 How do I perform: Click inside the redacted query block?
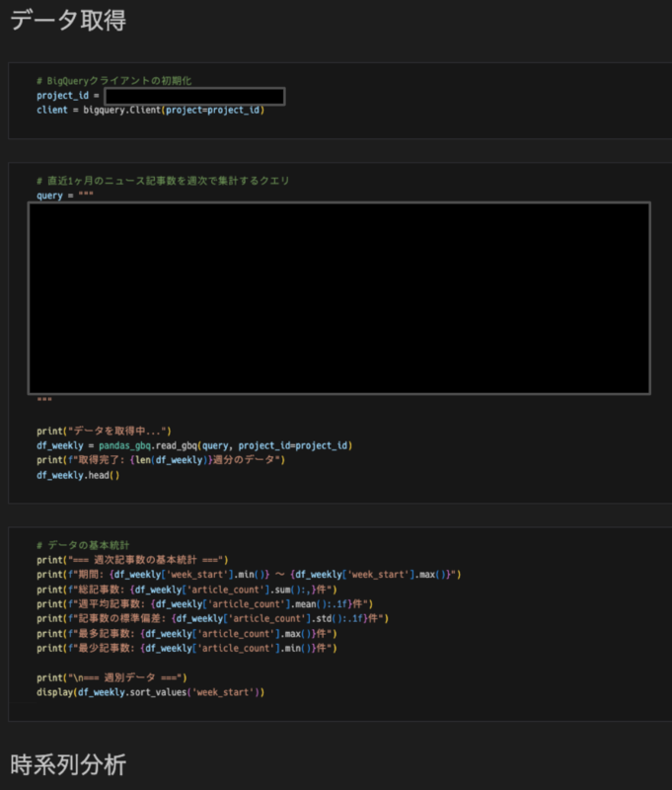tap(338, 298)
